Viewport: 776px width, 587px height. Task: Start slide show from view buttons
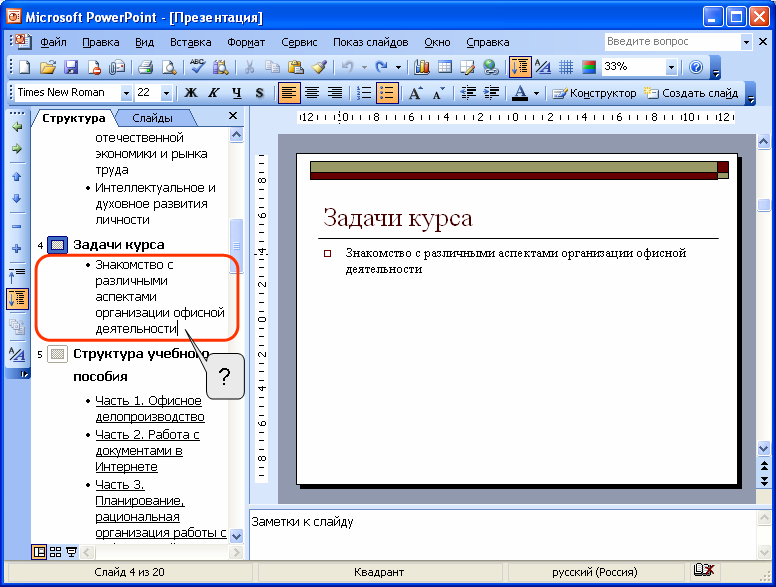pos(71,552)
